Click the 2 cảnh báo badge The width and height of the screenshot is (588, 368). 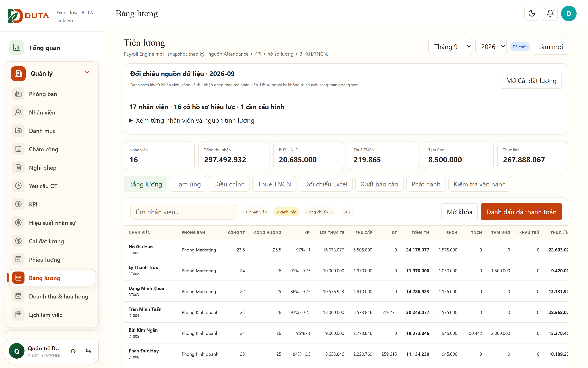[286, 212]
